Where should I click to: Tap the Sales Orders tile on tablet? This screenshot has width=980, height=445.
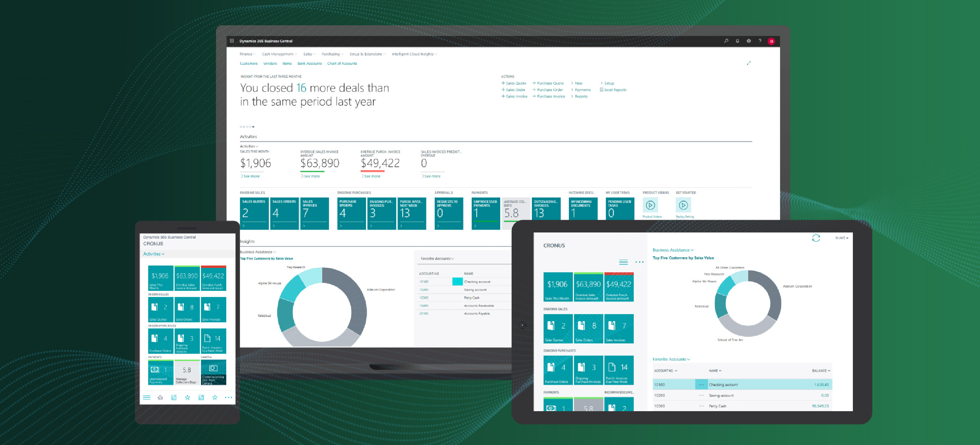click(588, 329)
